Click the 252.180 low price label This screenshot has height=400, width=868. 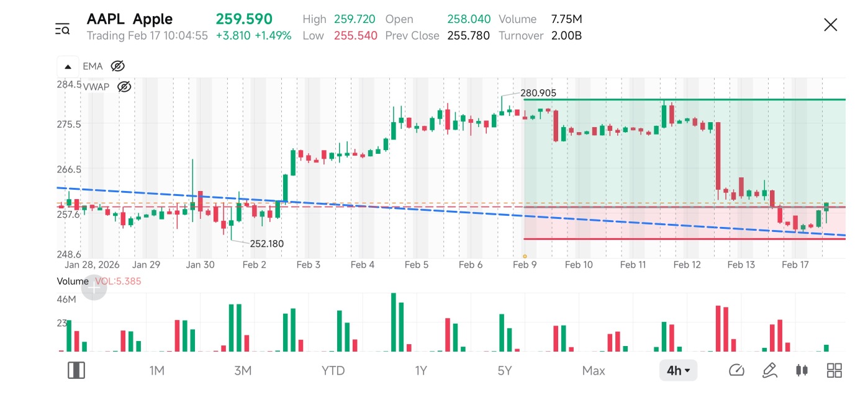[266, 244]
